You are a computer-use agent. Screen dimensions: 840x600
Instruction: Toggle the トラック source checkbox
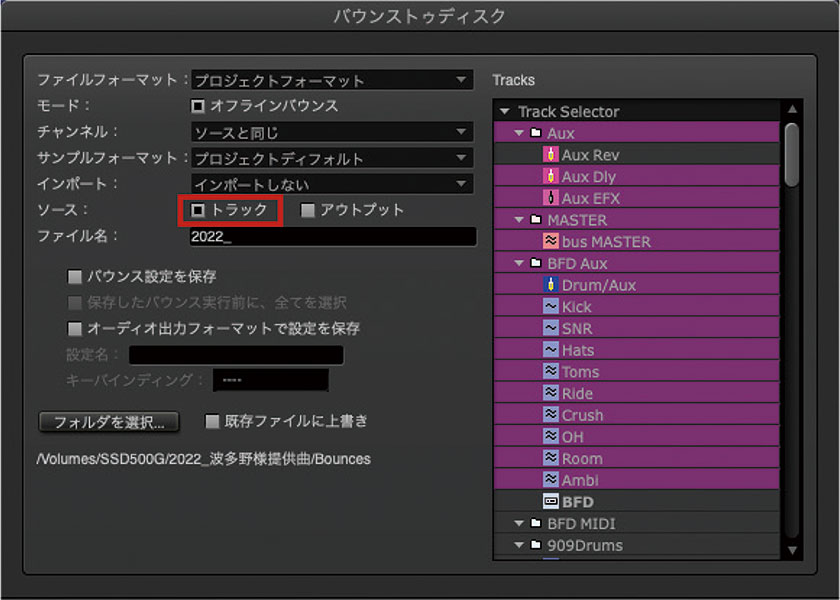click(x=198, y=210)
